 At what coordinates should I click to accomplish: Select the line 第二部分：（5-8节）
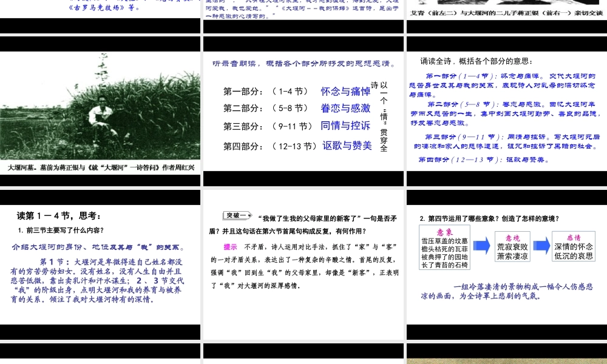(266, 109)
